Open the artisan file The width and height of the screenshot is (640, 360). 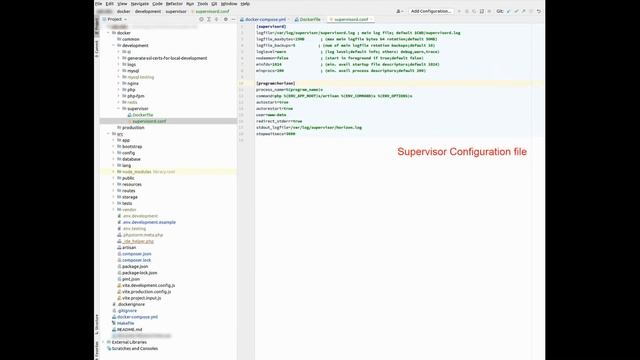pyautogui.click(x=129, y=247)
